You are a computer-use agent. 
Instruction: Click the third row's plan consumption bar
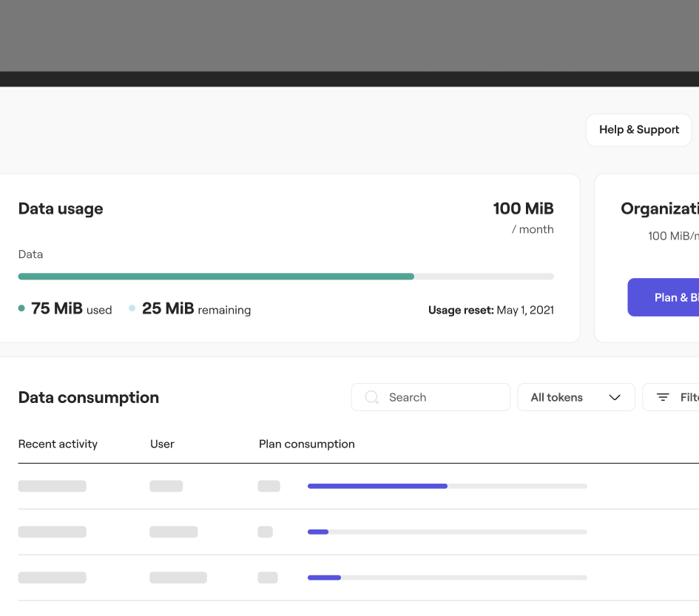[447, 578]
